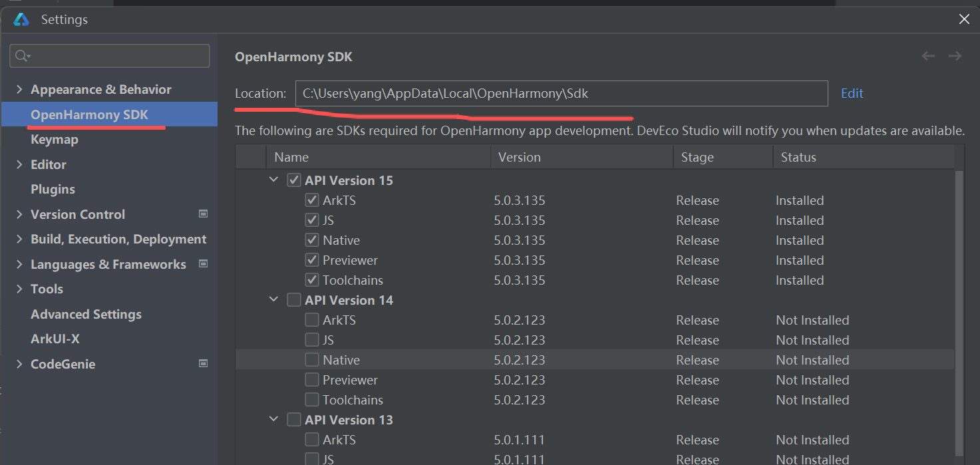
Task: Collapse the API Version 13 group
Action: click(273, 420)
